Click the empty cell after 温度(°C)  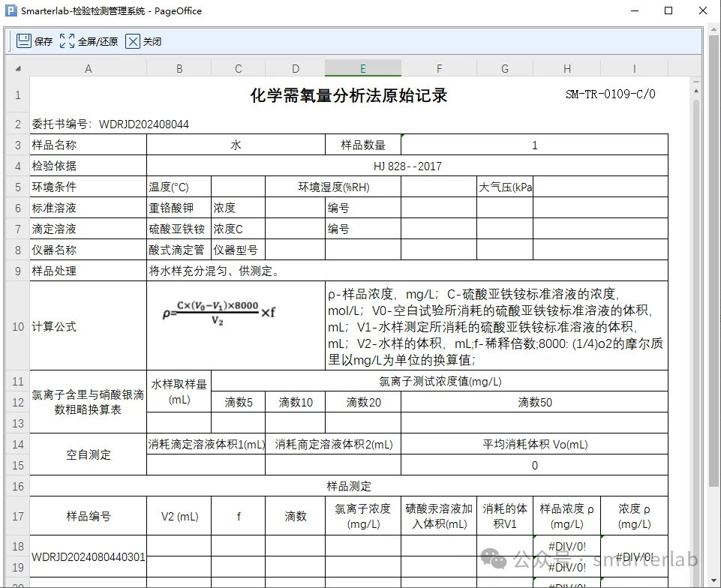pos(238,187)
